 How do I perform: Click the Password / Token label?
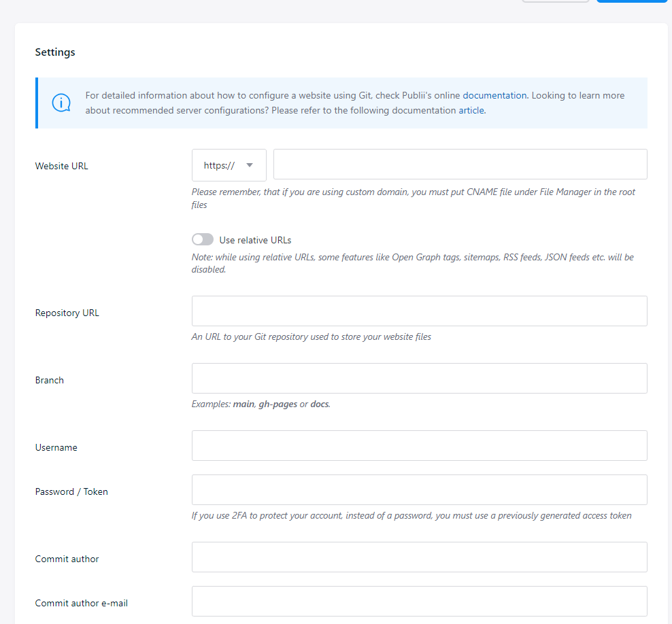[x=71, y=492]
